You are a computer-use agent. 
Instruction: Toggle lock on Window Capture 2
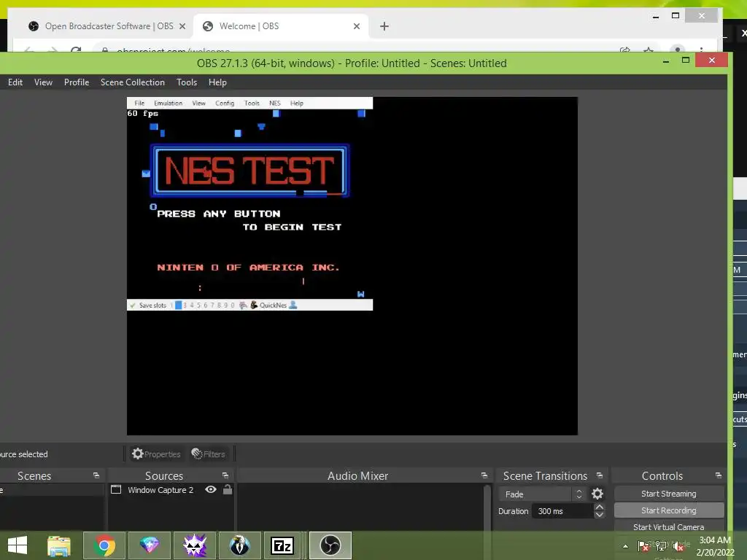[228, 489]
